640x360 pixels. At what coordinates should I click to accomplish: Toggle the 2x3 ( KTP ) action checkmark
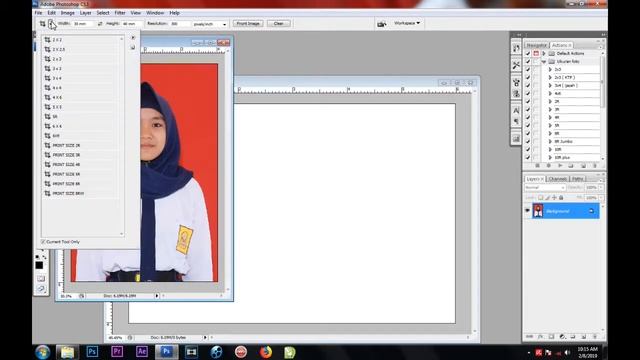pyautogui.click(x=528, y=78)
